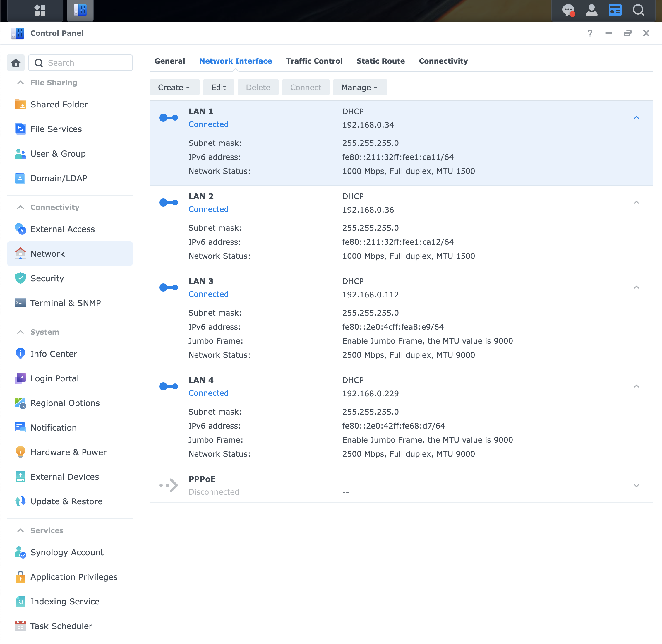
Task: Click IP address 192.168.0.34
Action: coord(368,125)
